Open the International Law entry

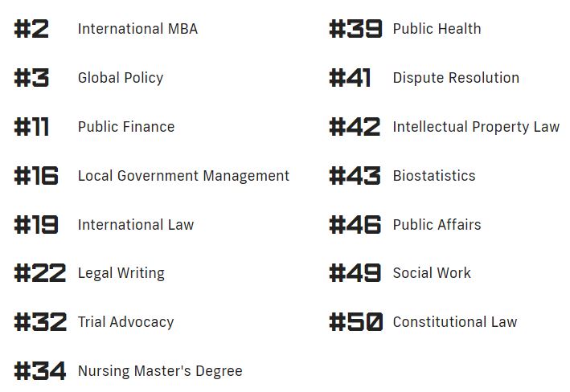point(136,225)
